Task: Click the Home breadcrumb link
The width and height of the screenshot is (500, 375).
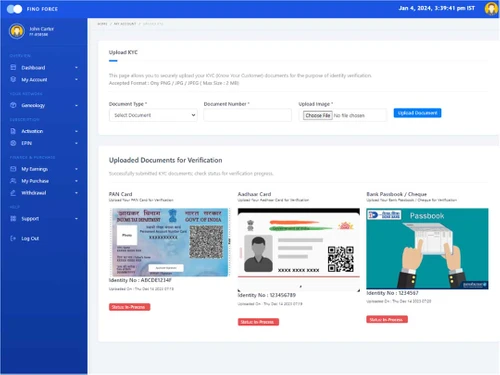Action: click(102, 24)
